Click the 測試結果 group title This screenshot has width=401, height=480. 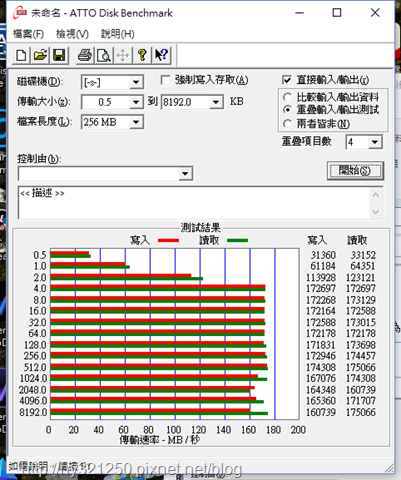coord(201,228)
